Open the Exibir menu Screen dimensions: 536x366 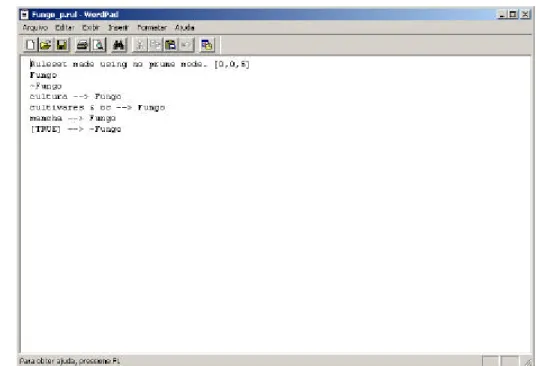click(91, 28)
